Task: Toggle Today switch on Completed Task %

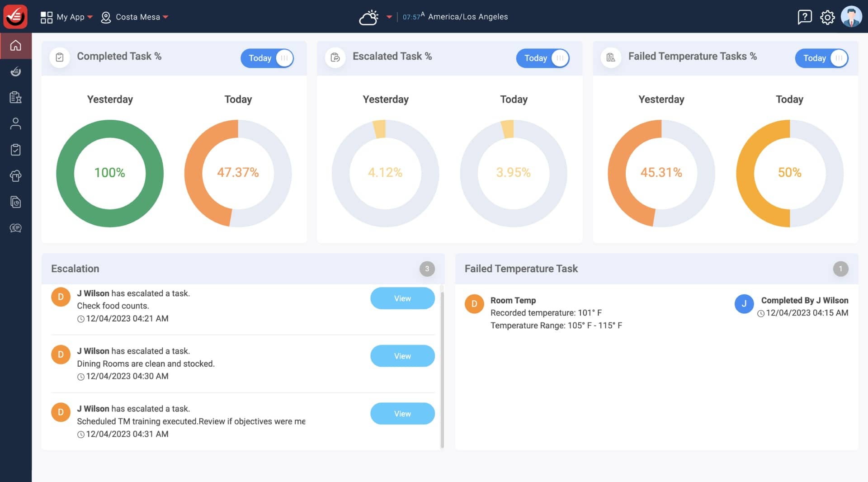Action: click(267, 58)
